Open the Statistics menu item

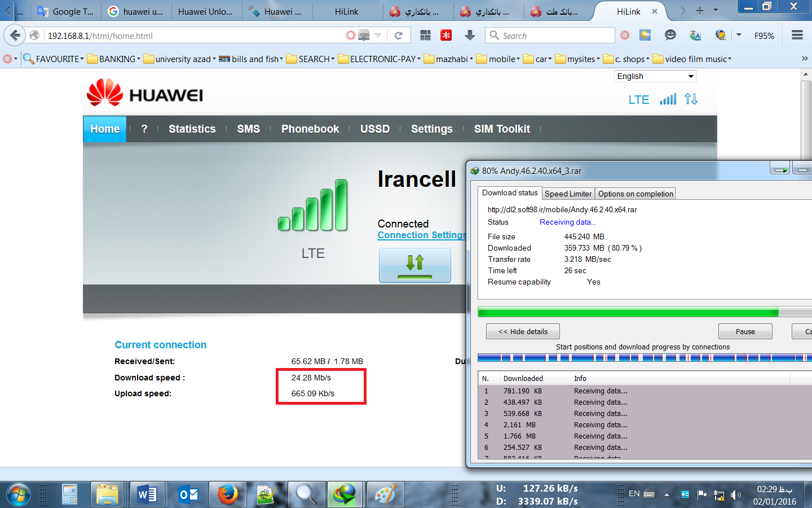click(192, 129)
